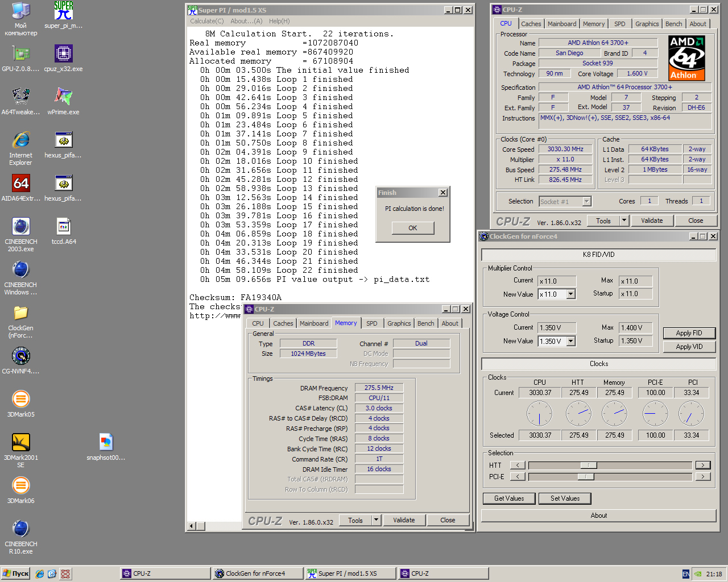Expand the New Value multiplier dropdown
This screenshot has width=728, height=582.
pyautogui.click(x=571, y=294)
